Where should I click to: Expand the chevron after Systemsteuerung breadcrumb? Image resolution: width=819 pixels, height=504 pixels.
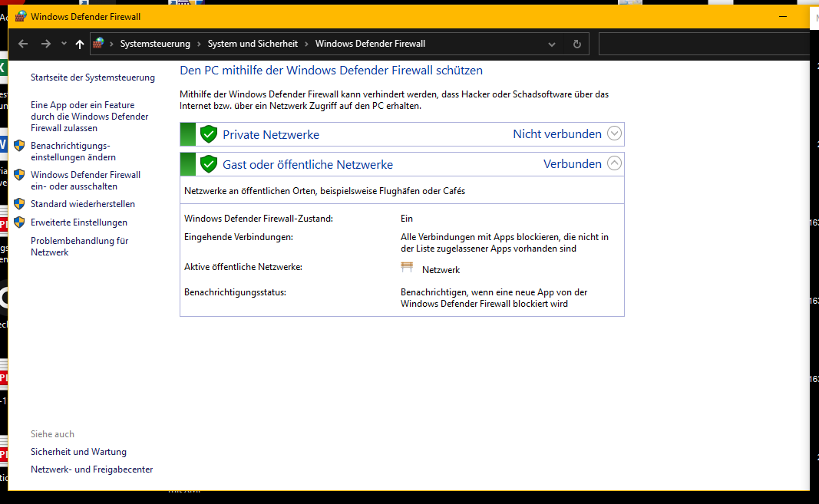pyautogui.click(x=199, y=44)
